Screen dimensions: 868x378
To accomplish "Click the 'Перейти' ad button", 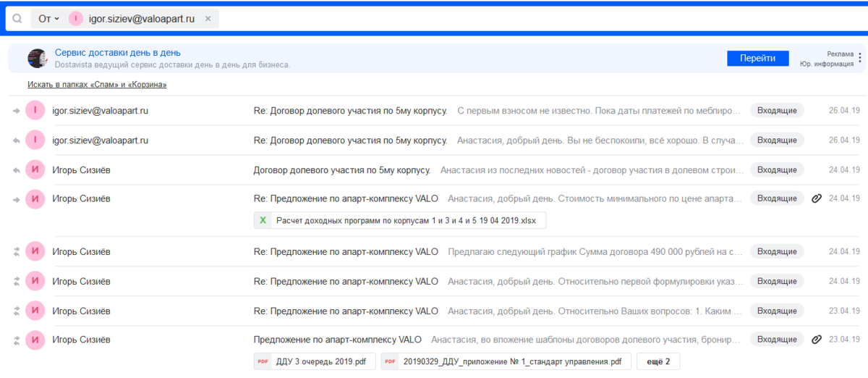I will click(x=757, y=59).
